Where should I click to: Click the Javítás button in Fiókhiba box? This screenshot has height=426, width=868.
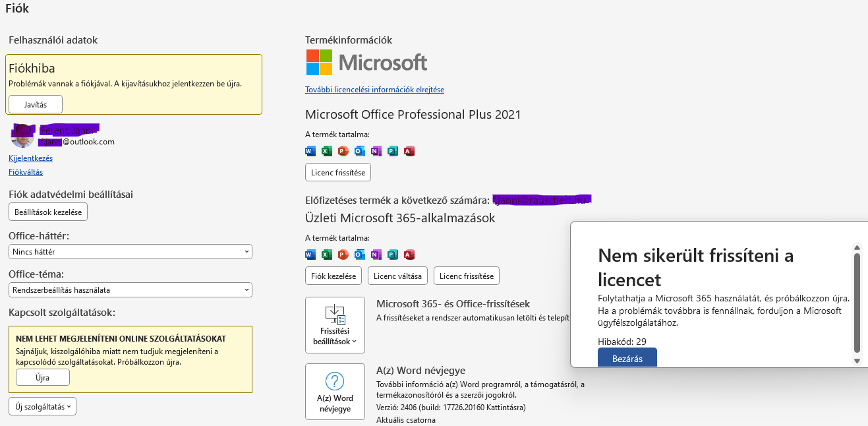[36, 104]
